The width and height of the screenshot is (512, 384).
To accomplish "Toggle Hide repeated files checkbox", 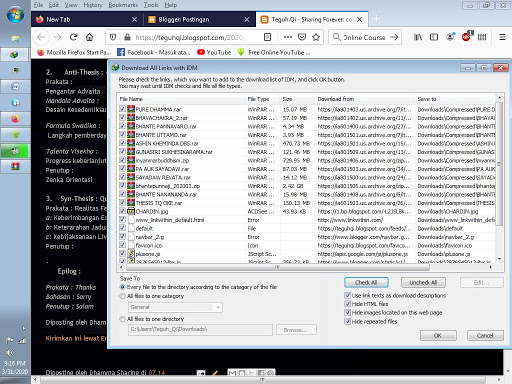I will pyautogui.click(x=347, y=321).
